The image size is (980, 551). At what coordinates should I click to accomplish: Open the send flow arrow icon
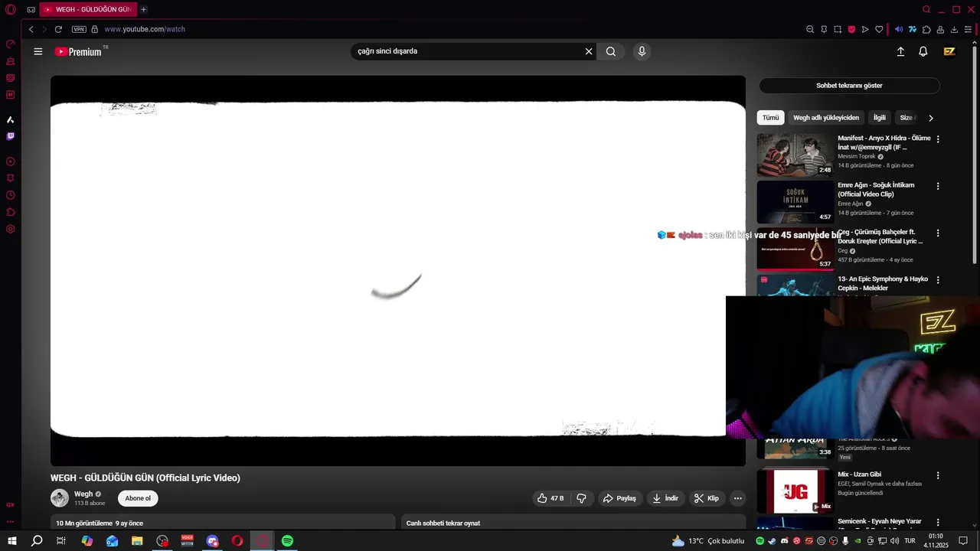[865, 29]
